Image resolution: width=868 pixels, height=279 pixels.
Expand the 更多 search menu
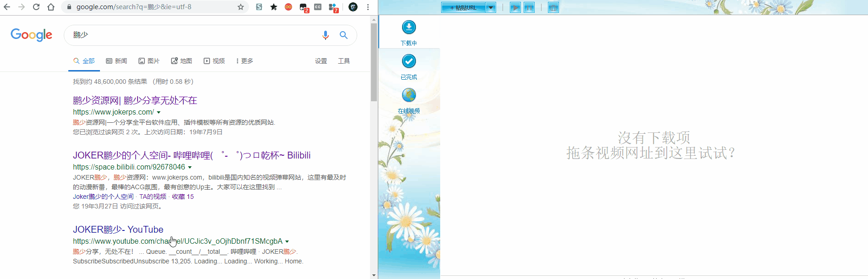[244, 61]
